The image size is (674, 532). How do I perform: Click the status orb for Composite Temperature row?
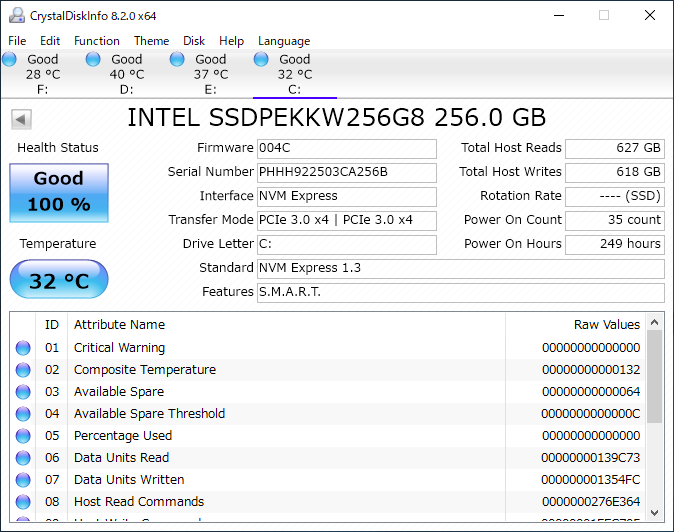click(23, 370)
